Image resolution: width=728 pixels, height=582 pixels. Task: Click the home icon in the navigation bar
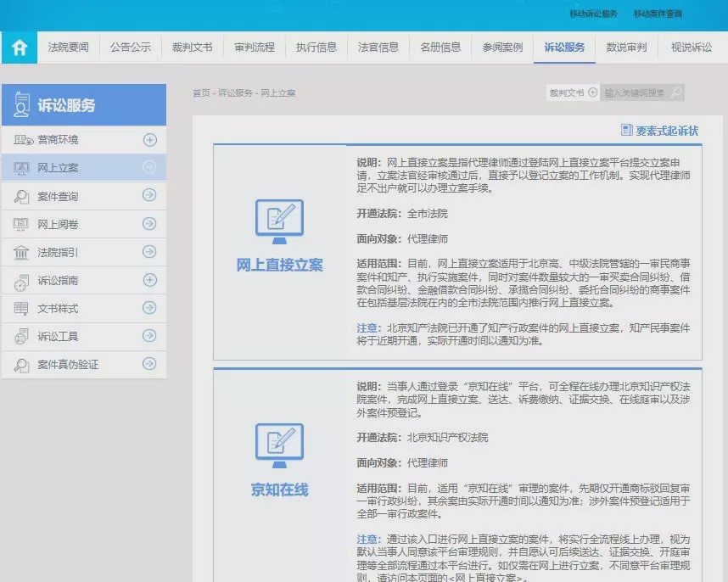[19, 48]
